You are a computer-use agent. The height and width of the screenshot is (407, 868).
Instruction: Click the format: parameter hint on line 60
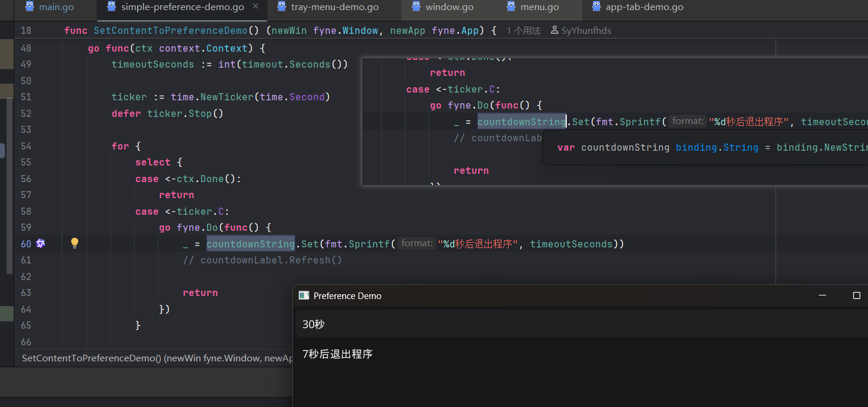point(417,243)
